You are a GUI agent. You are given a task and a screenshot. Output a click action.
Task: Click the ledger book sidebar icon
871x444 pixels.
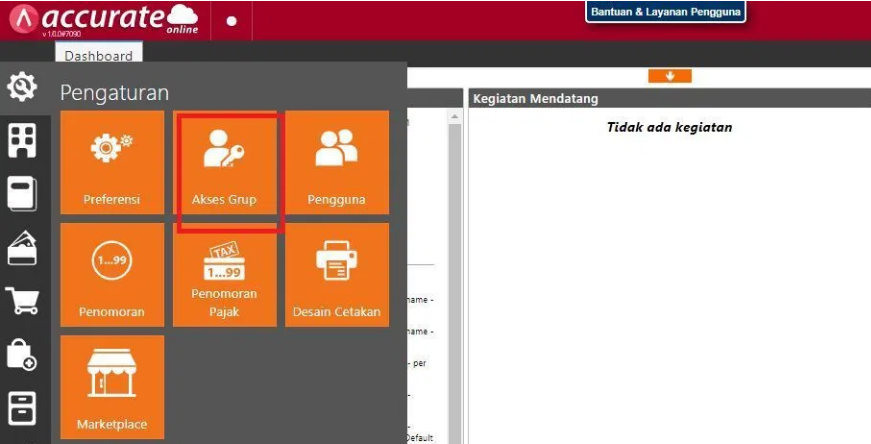tap(22, 194)
